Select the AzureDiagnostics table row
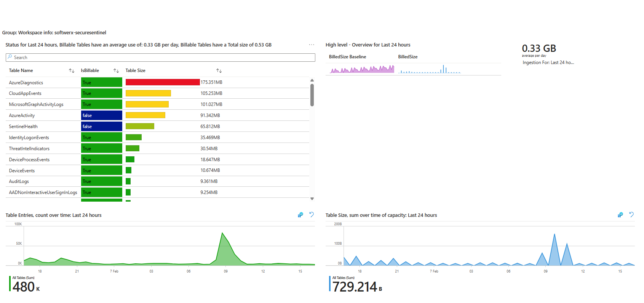 [26, 83]
